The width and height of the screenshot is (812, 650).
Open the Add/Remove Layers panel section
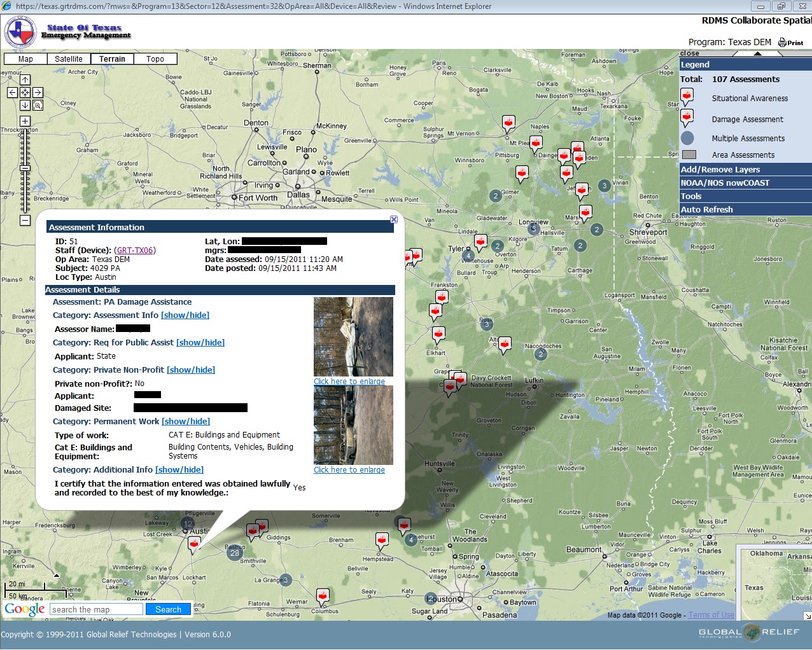719,169
